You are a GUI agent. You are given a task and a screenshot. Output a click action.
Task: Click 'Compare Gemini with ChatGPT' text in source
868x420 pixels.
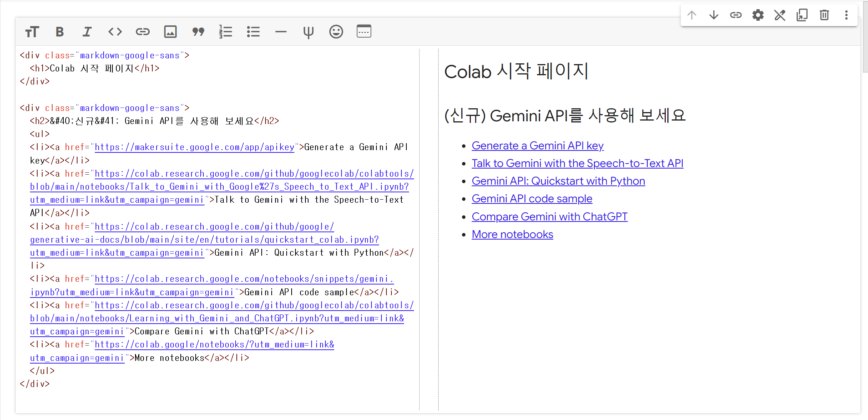[201, 331]
